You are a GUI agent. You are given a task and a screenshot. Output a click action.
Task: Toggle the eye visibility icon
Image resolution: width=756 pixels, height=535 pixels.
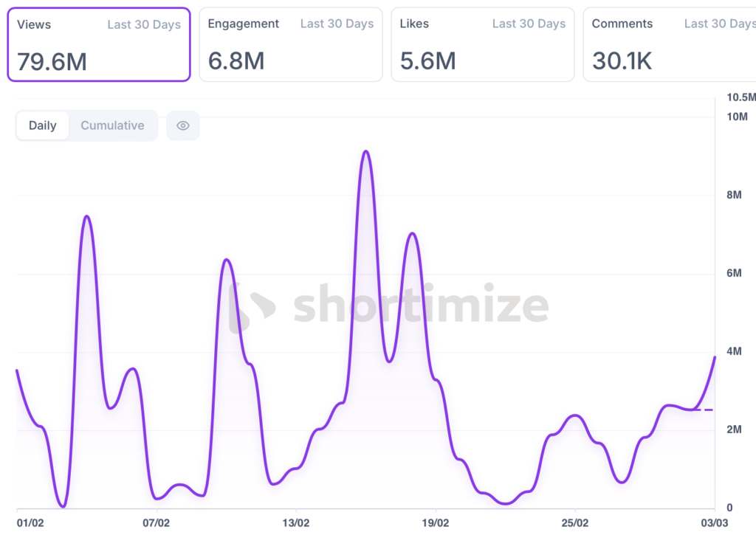183,125
